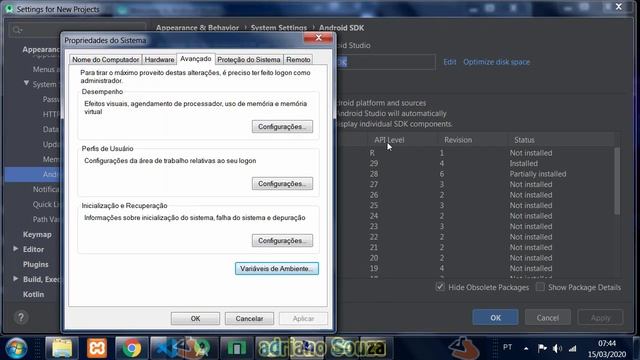Select the API level R row
The height and width of the screenshot is (360, 640).
coord(476,153)
